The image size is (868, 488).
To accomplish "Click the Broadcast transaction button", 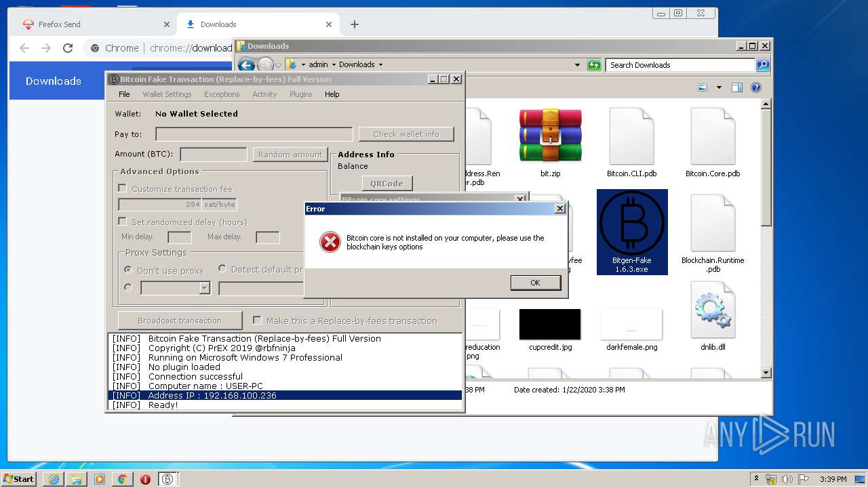I will [180, 321].
